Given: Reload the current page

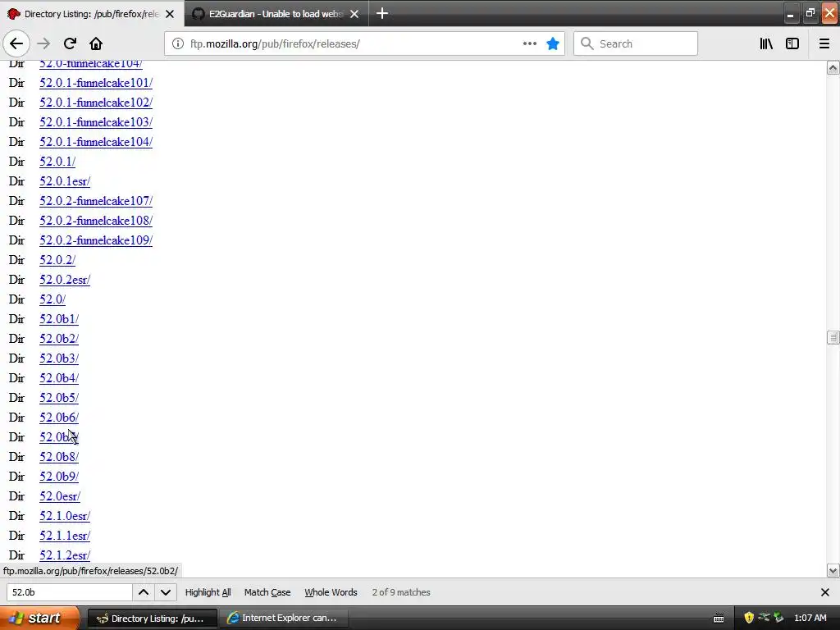Looking at the screenshot, I should point(70,43).
